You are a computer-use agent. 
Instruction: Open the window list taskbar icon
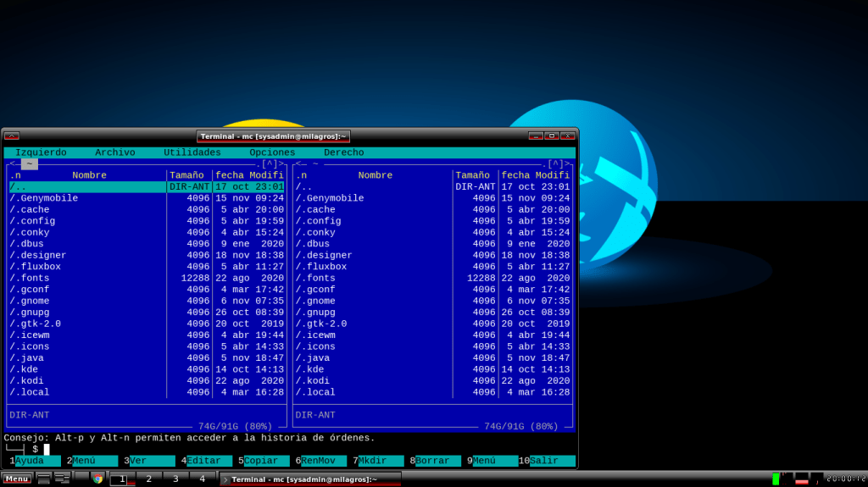pos(62,479)
